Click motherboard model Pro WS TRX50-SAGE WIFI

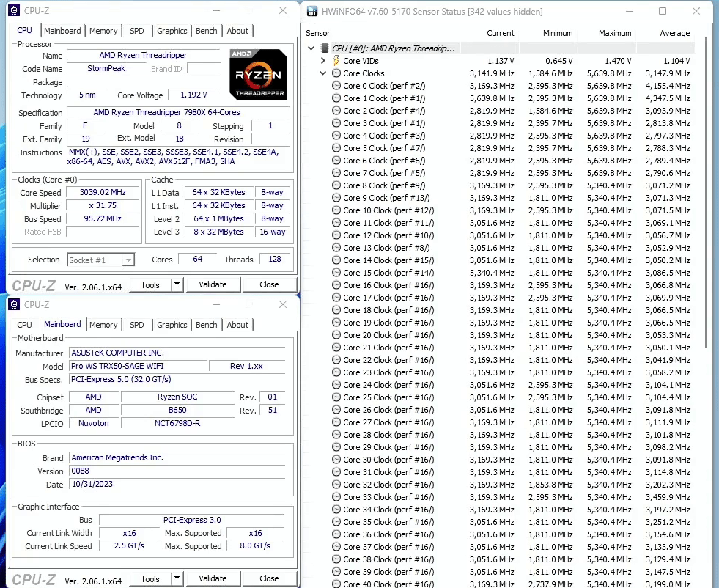point(138,366)
